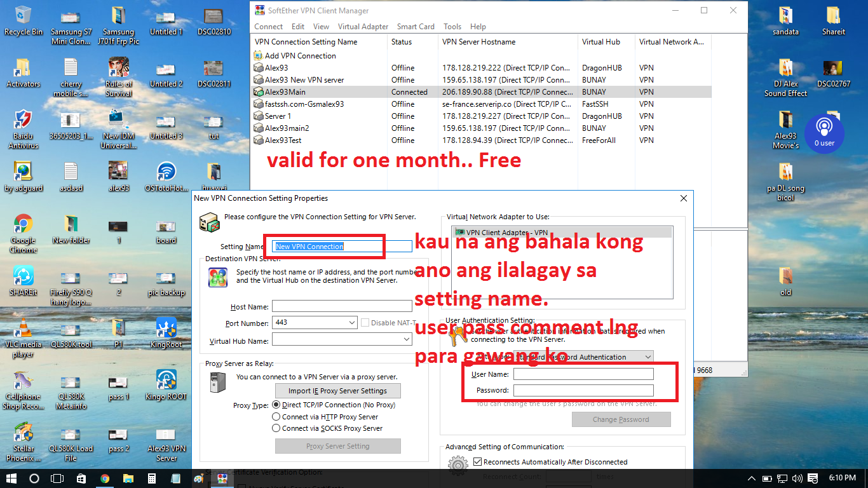The height and width of the screenshot is (488, 868).
Task: Open the authentication type dropdown arrow
Action: tap(647, 357)
